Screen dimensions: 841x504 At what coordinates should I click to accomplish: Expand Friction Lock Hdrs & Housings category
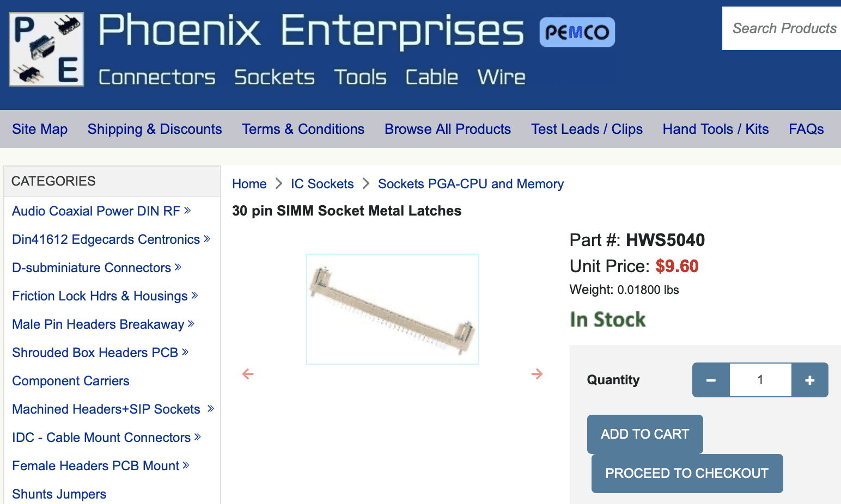pos(195,296)
